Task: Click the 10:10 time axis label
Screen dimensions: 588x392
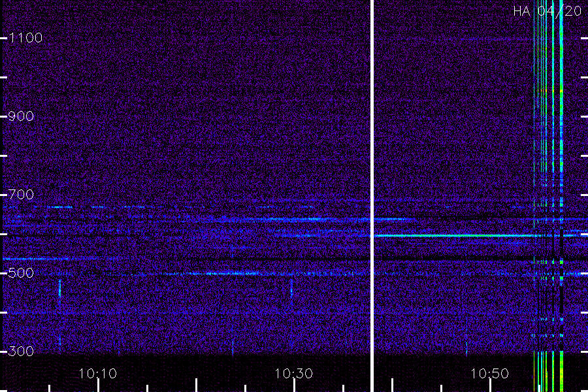Action: tap(98, 374)
